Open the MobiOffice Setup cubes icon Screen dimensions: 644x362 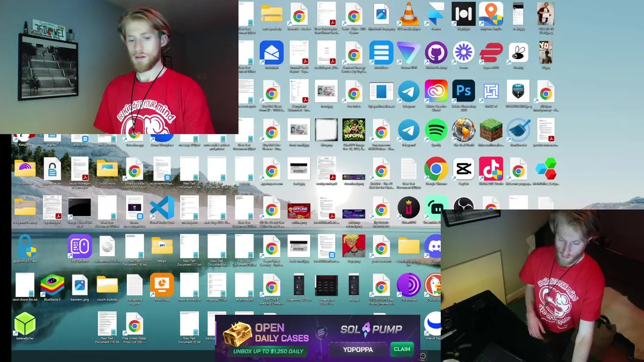tap(546, 169)
